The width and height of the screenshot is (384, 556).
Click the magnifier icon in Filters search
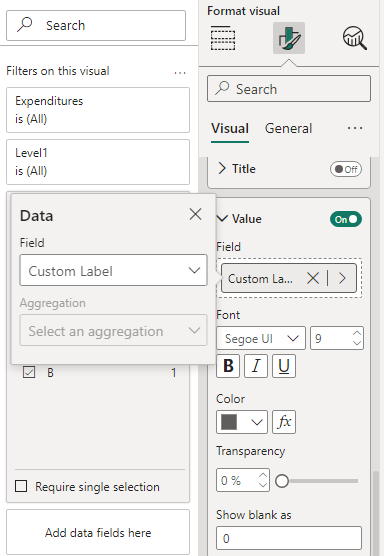tap(25, 25)
